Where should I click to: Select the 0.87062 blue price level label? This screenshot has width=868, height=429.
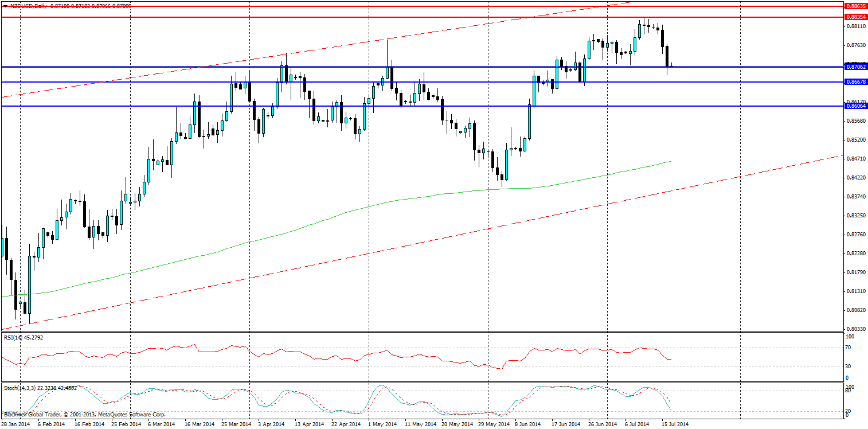click(x=856, y=67)
